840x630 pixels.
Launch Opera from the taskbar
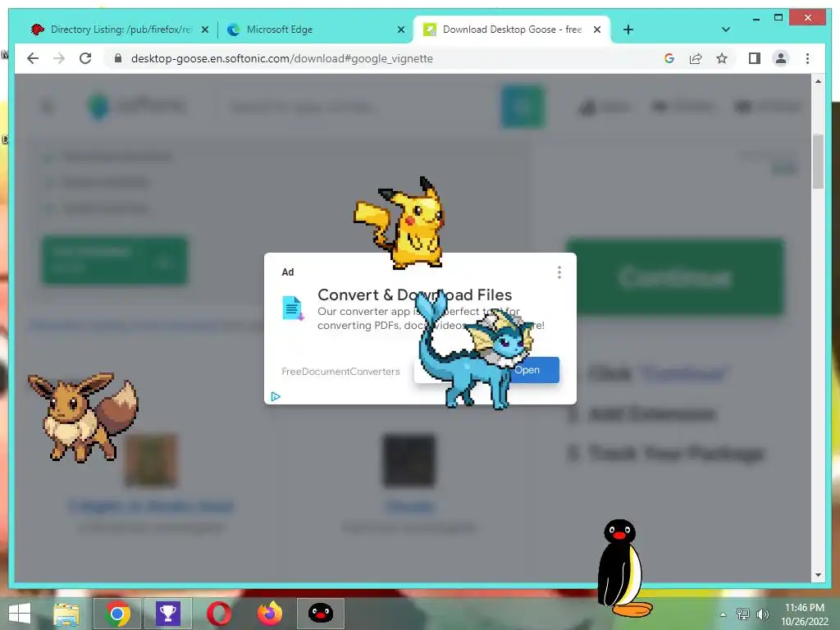[x=219, y=614]
